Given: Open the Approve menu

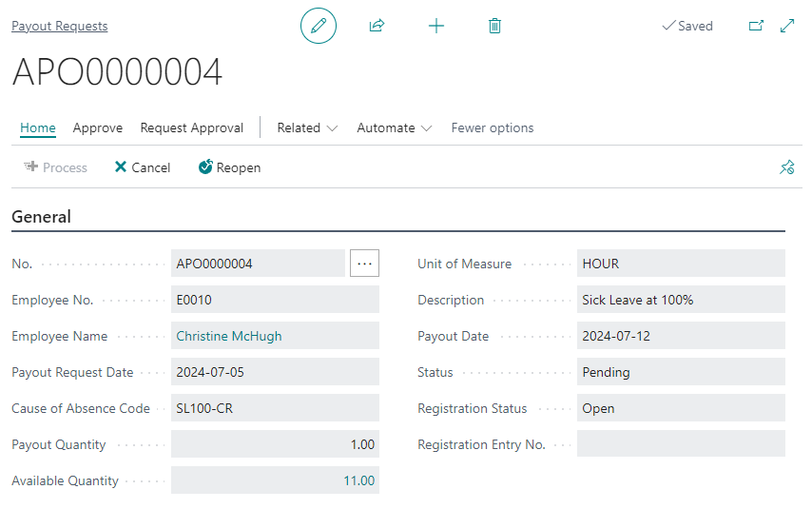Looking at the screenshot, I should (98, 127).
